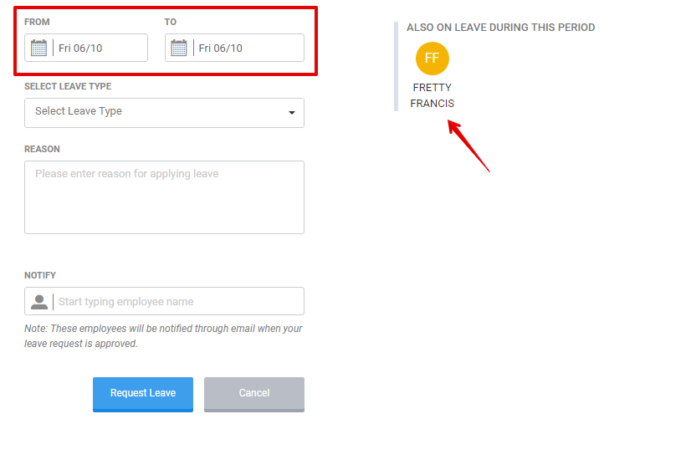Click the person icon in Notify field
Viewport: 696px width, 465px height.
tap(39, 302)
